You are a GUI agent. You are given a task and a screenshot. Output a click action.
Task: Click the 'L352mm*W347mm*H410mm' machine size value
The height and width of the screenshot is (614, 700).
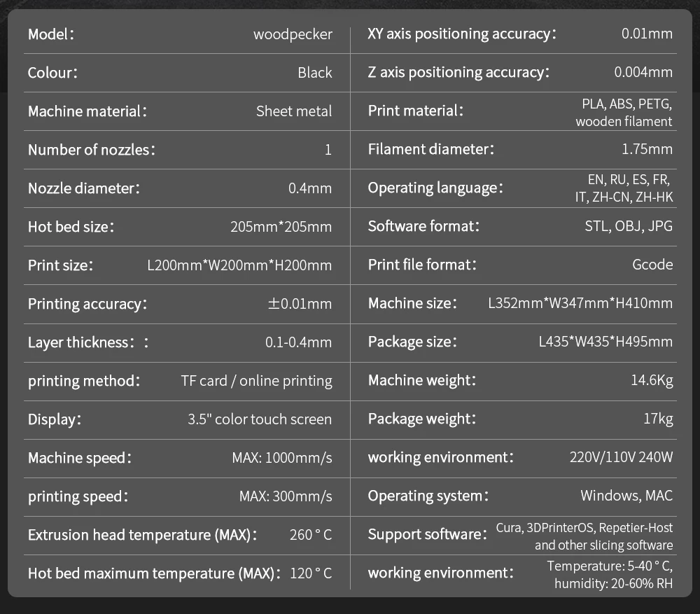point(580,303)
